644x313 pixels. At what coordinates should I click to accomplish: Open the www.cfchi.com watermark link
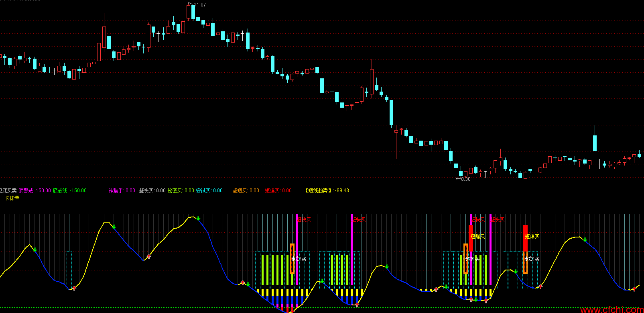612,309
